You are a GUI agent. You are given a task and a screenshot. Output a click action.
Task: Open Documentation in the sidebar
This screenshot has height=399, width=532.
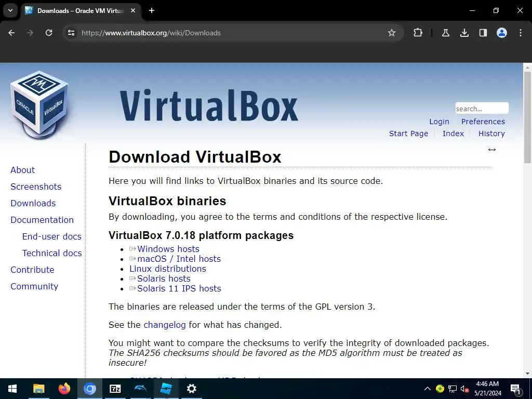pos(42,220)
